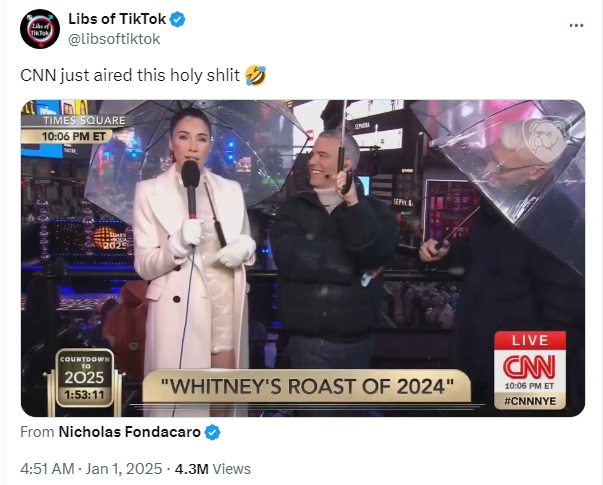Open the Libs of TikTok profile avatar
This screenshot has width=603, height=485.
40,29
